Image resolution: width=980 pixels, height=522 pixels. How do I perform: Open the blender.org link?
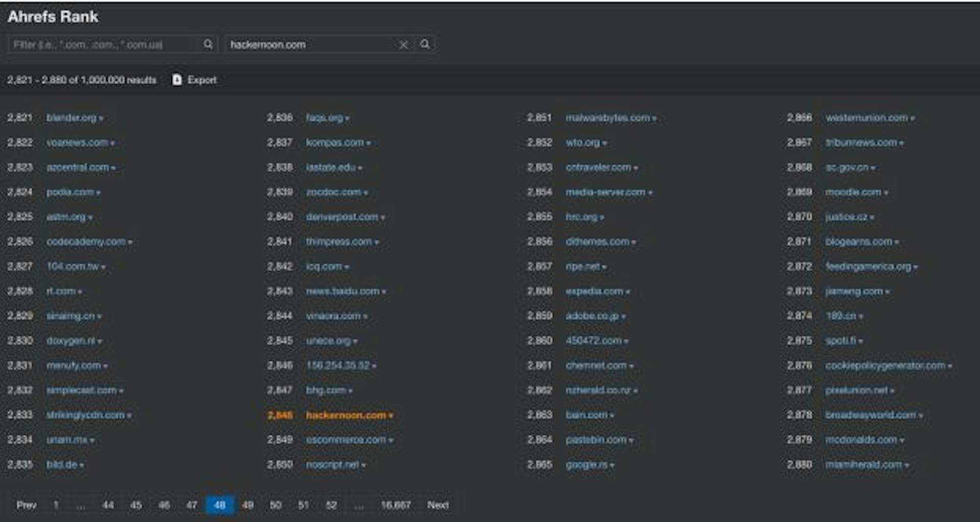(x=71, y=118)
